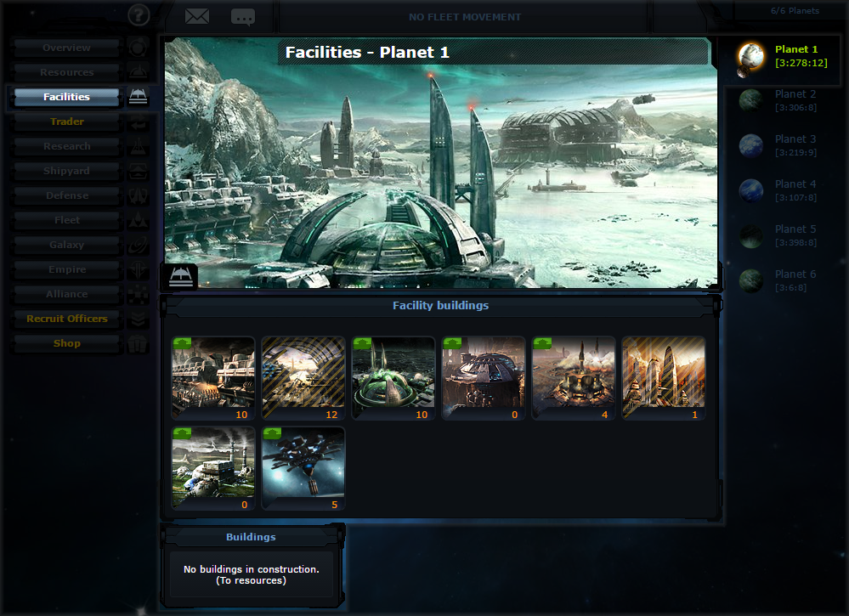Click the Planet 1 globe icon
The width and height of the screenshot is (849, 616).
click(751, 54)
